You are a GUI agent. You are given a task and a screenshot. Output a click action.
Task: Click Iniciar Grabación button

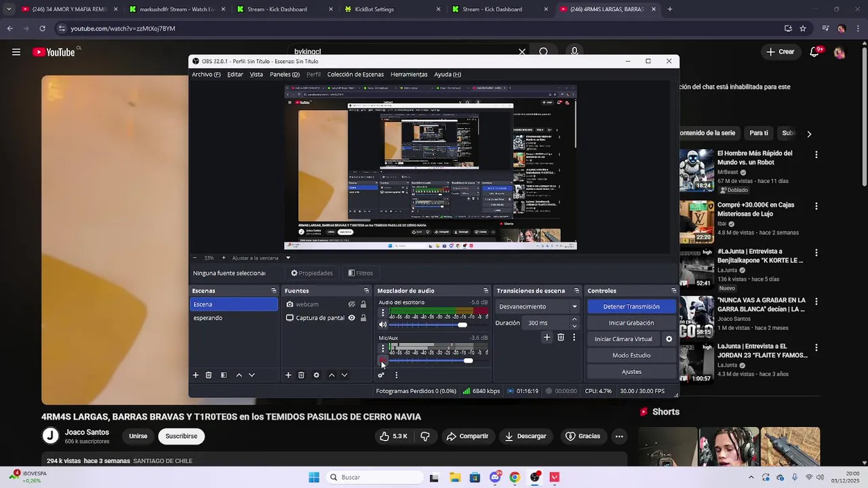click(631, 323)
